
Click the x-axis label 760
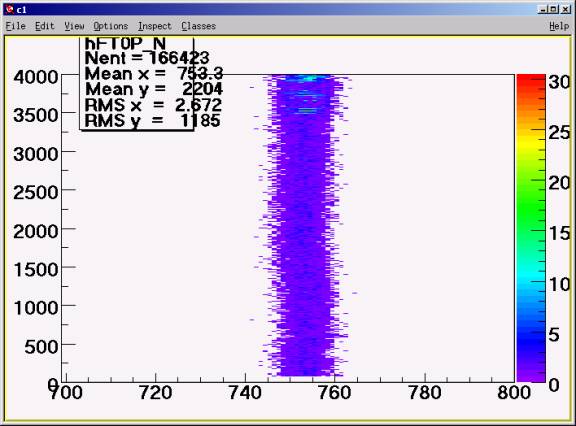coord(335,393)
